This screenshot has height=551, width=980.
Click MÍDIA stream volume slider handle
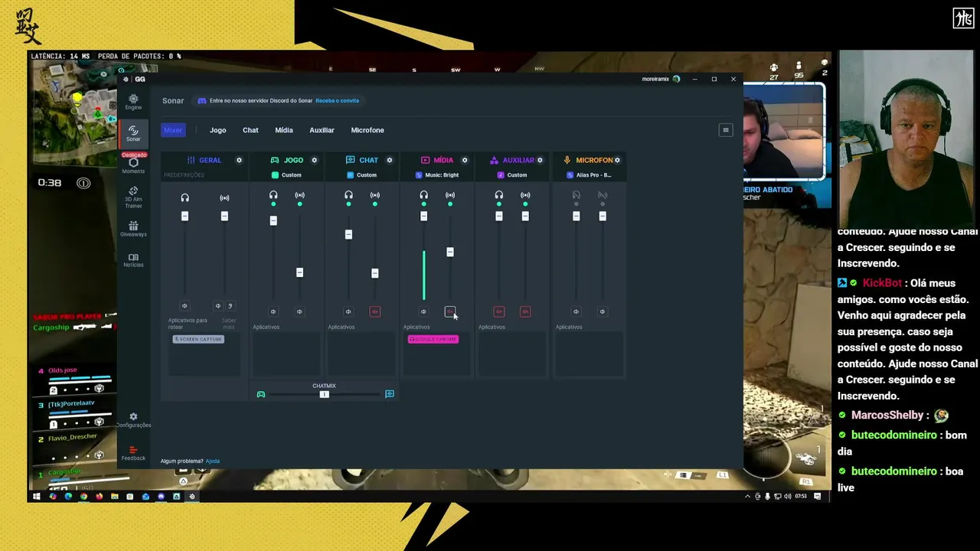point(449,252)
